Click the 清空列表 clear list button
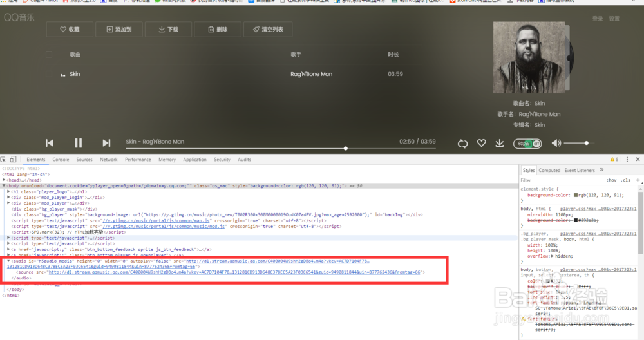This screenshot has width=644, height=340. 268,29
